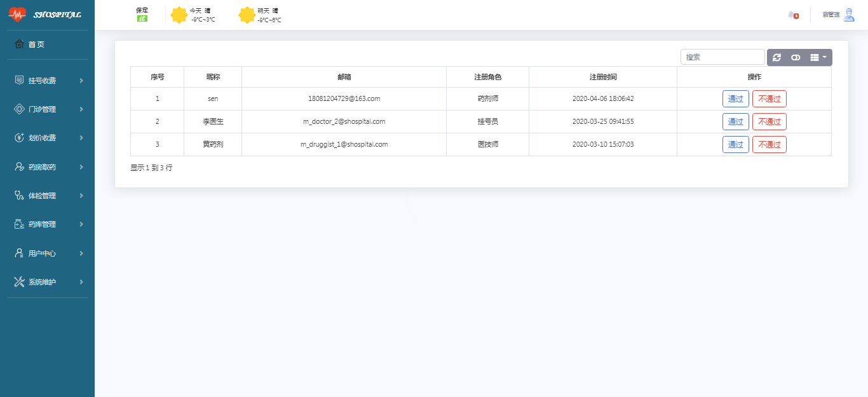The width and height of the screenshot is (868, 397).
Task: Click the 搜索 search field
Action: (722, 57)
